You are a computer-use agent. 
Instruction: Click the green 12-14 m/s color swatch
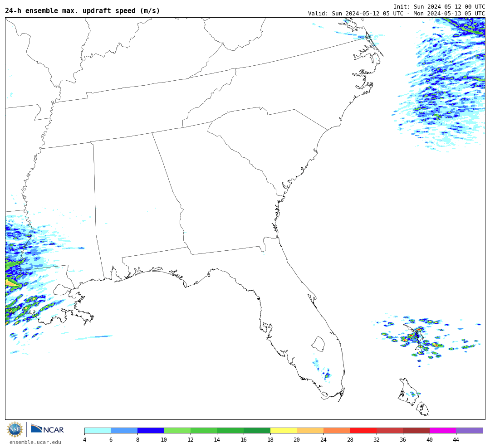(x=204, y=431)
